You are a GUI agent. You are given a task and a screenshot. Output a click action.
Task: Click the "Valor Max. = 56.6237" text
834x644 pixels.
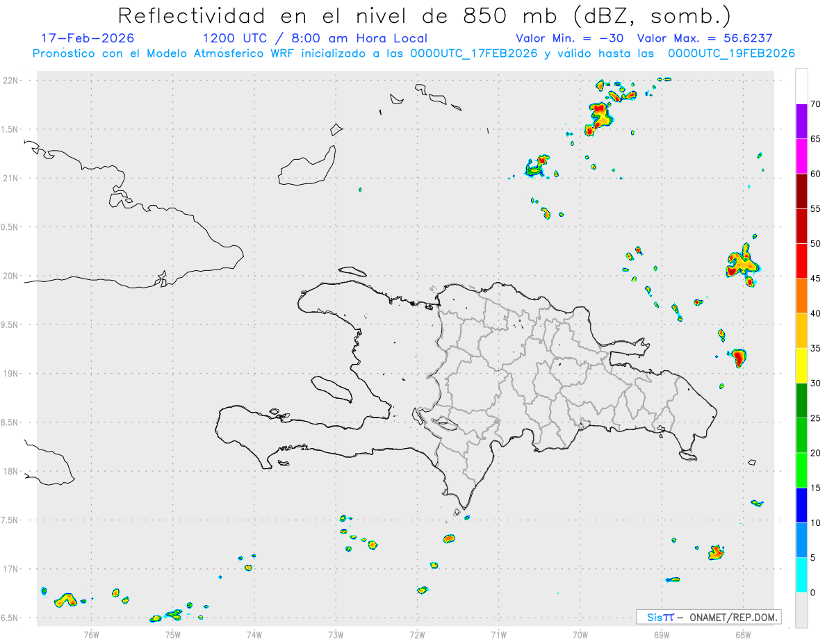tap(705, 38)
